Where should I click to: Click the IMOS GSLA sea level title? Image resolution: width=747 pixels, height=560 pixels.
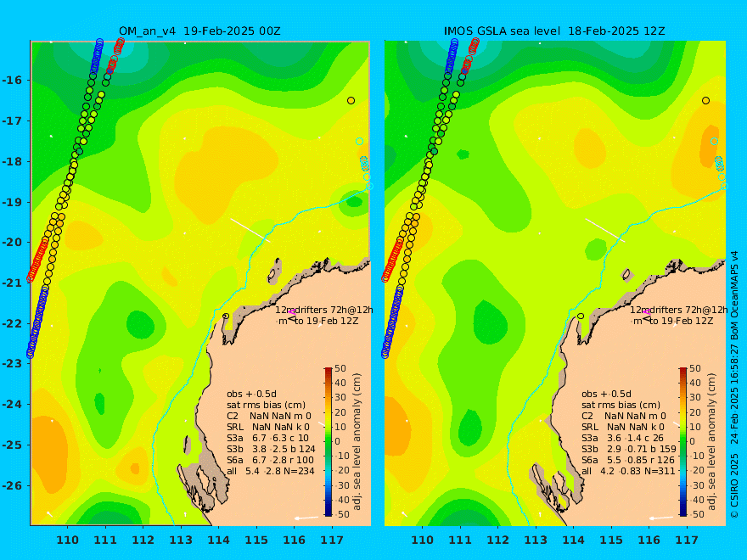pyautogui.click(x=554, y=31)
